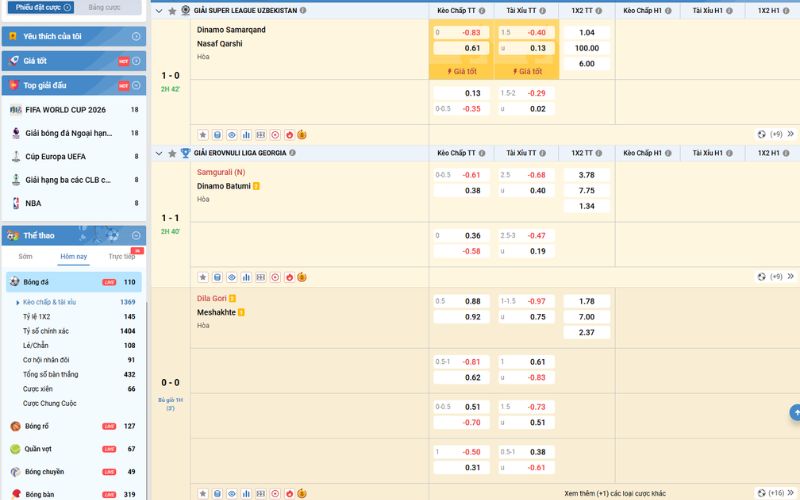This screenshot has height=500, width=800.
Task: Click the target icon under Samgurali match
Action: click(275, 277)
